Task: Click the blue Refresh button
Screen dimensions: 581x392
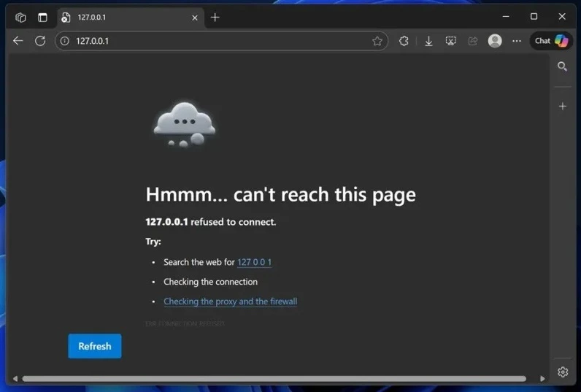Action: (x=95, y=346)
